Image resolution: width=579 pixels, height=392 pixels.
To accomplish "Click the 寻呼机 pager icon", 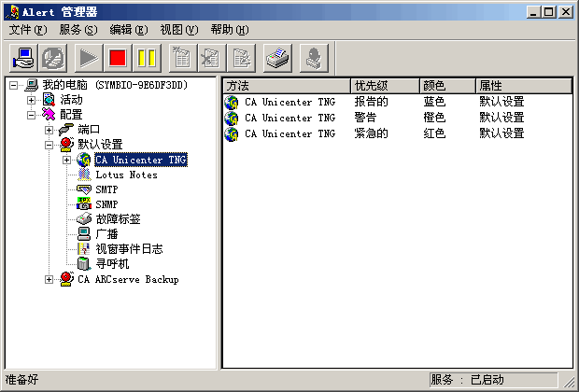I will [84, 263].
